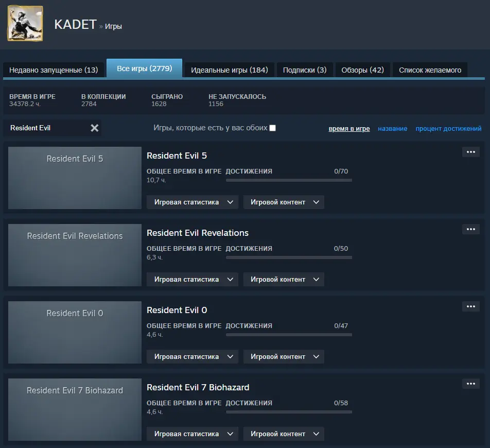Open Resident Evil 0 more options menu
The width and height of the screenshot is (490, 448).
[470, 306]
